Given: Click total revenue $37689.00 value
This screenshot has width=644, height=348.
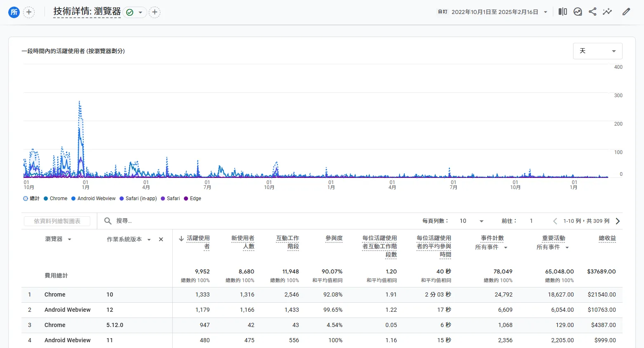Looking at the screenshot, I should (601, 271).
